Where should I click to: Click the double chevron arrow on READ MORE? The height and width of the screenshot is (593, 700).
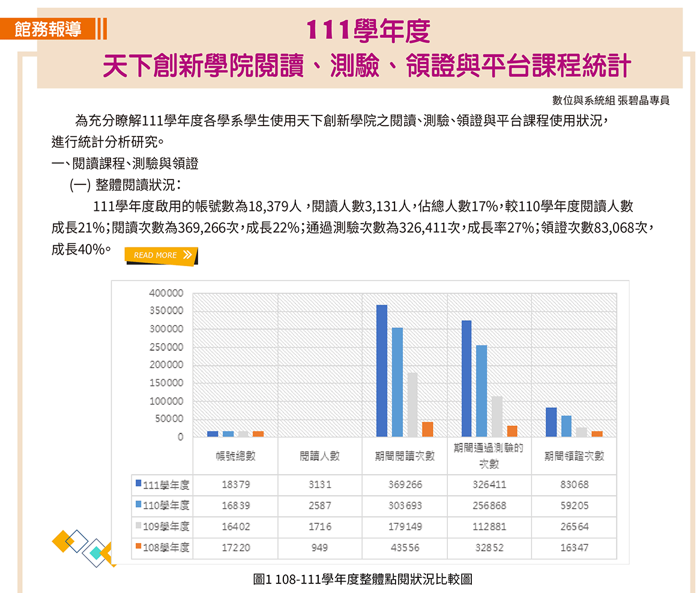pos(188,255)
